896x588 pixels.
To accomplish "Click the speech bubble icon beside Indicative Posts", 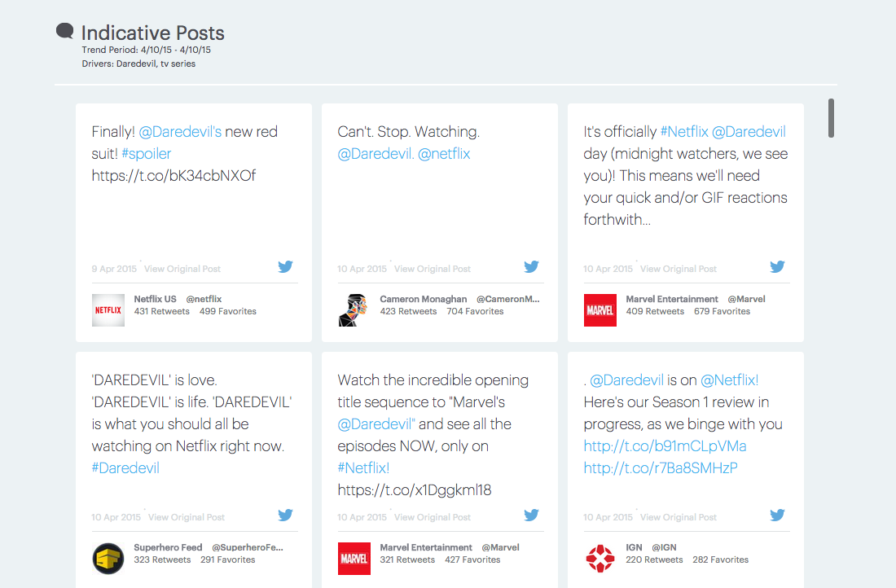I will point(64,30).
